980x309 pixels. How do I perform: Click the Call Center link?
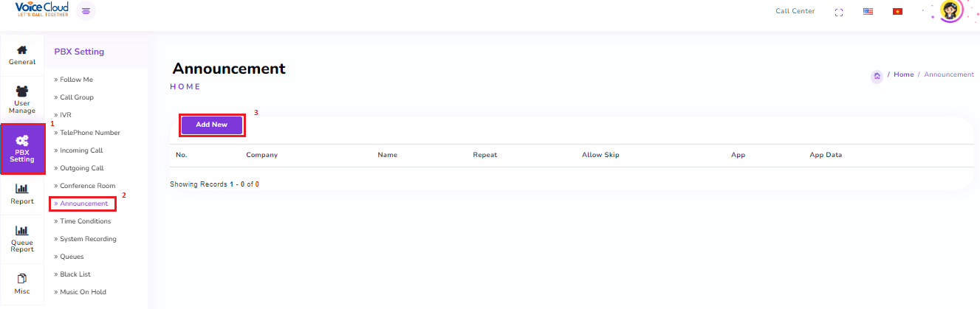(x=795, y=11)
